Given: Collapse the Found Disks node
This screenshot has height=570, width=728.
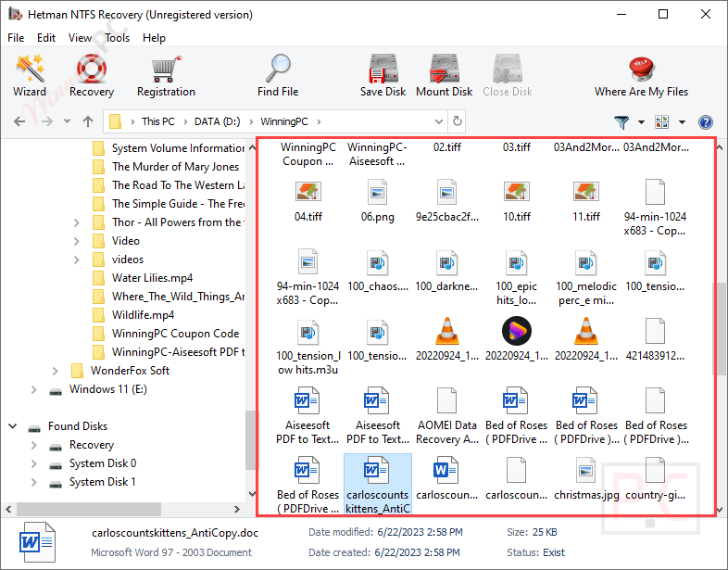Looking at the screenshot, I should coord(13,426).
